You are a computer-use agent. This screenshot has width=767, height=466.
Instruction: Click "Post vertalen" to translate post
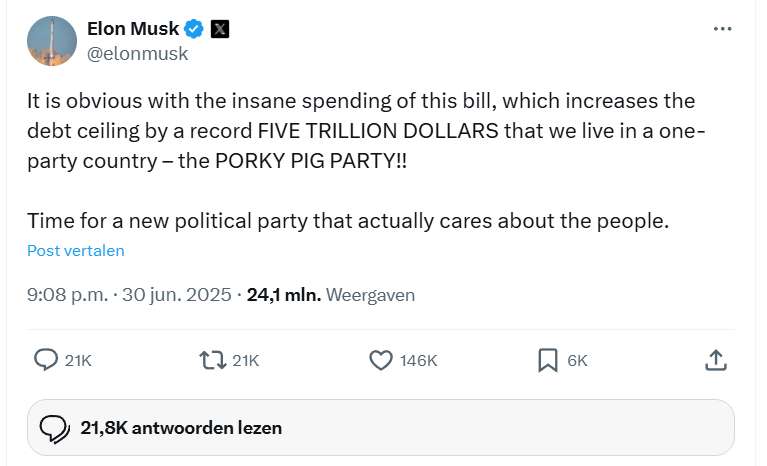76,251
